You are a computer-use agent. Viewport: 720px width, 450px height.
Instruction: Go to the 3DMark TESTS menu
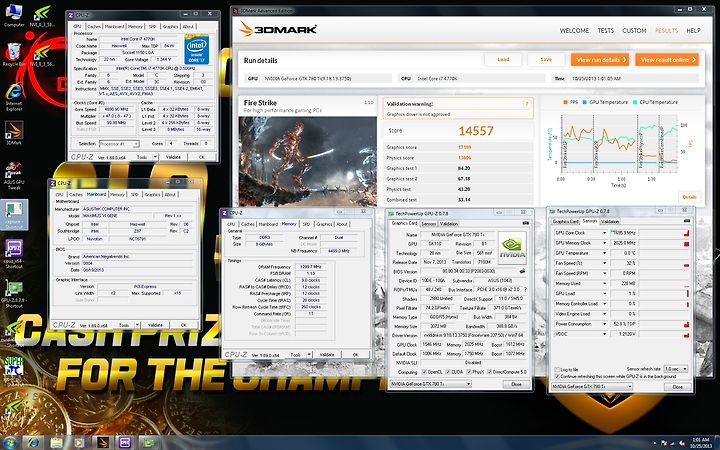(x=606, y=30)
